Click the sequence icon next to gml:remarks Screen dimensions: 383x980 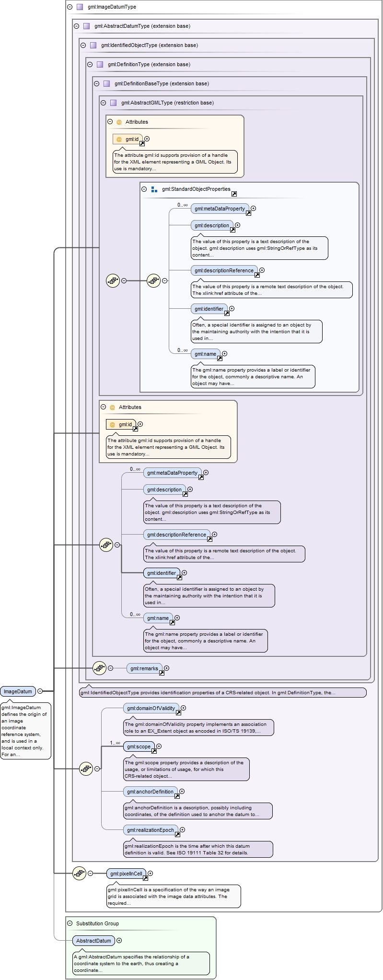(x=99, y=667)
